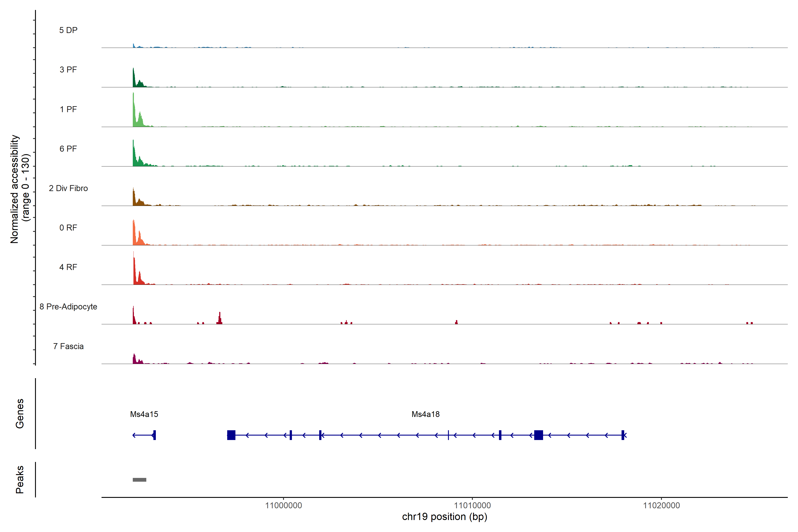Click the 2 Div Fibro track label
The height and width of the screenshot is (532, 798).
point(68,188)
